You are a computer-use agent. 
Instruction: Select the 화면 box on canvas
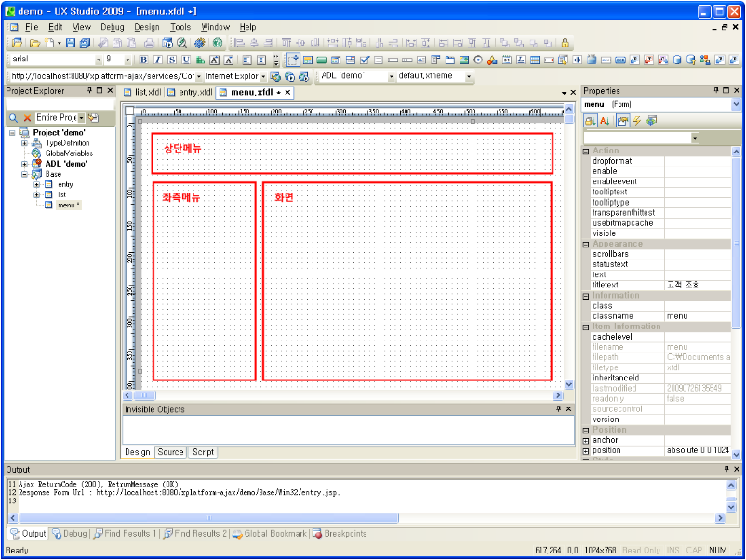(x=407, y=281)
